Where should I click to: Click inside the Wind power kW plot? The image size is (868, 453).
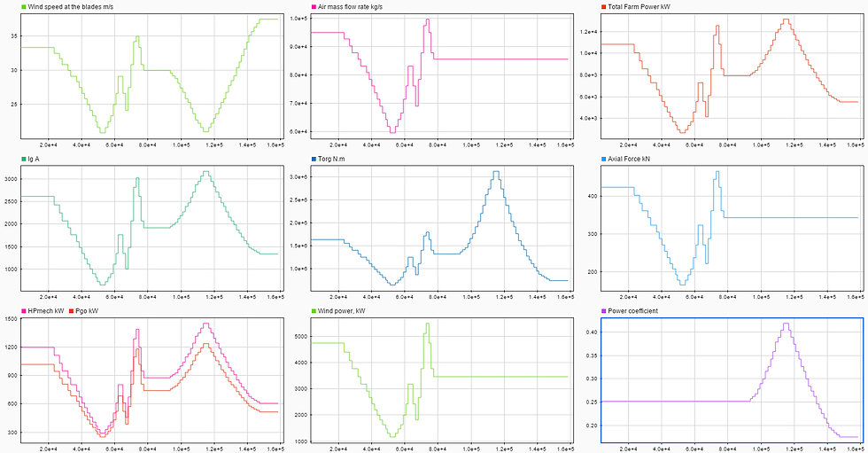click(x=442, y=380)
